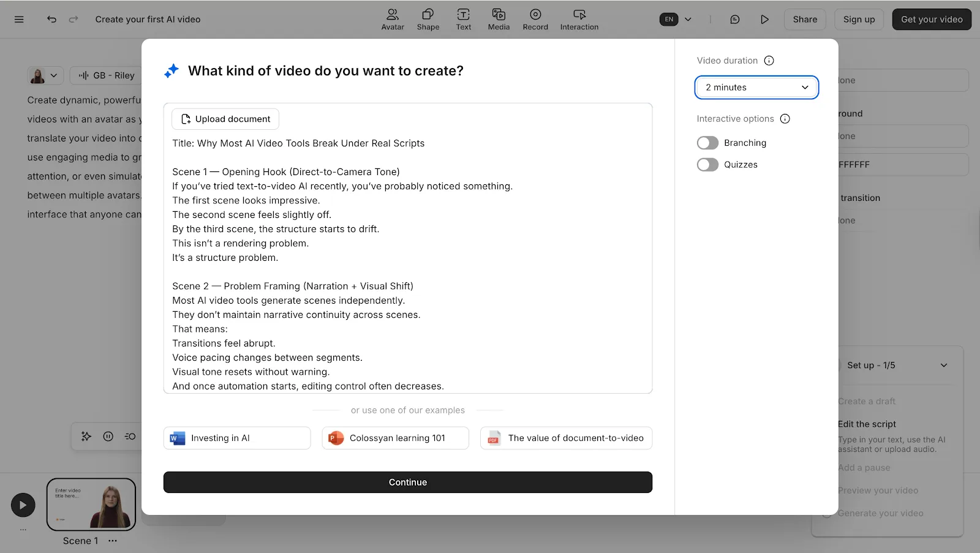
Task: Choose the Colossyan learning 101 example
Action: [x=395, y=438]
